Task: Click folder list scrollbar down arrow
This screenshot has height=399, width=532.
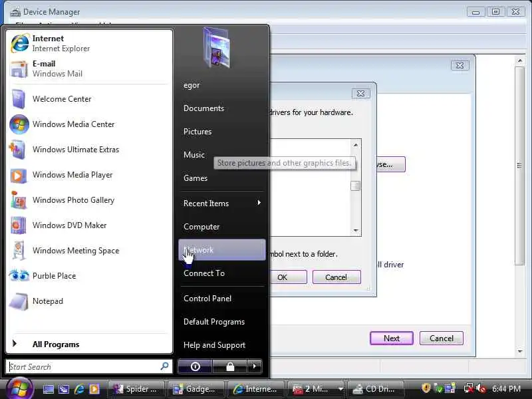Action: [x=356, y=230]
